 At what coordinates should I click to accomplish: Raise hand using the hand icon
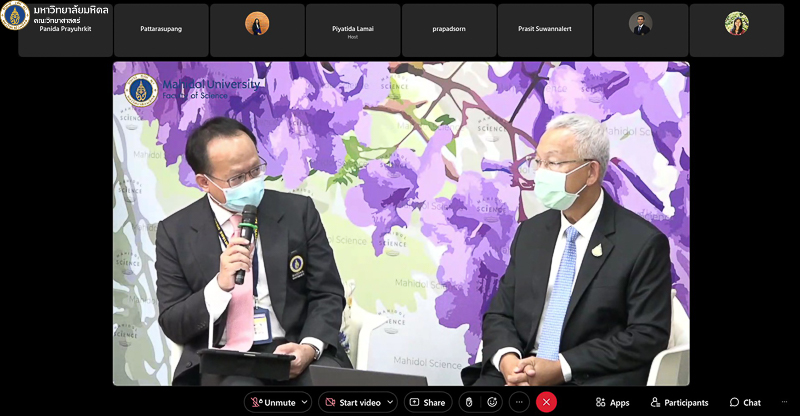[x=468, y=402]
